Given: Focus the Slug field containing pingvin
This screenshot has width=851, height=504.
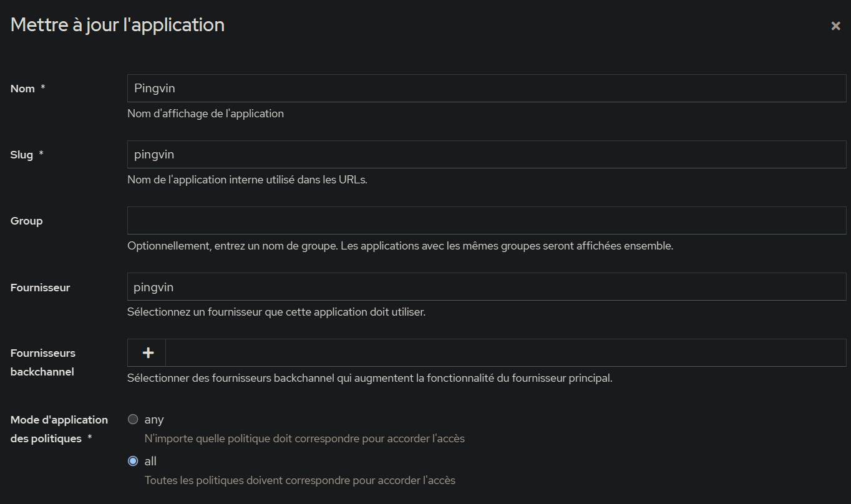Looking at the screenshot, I should pyautogui.click(x=486, y=155).
